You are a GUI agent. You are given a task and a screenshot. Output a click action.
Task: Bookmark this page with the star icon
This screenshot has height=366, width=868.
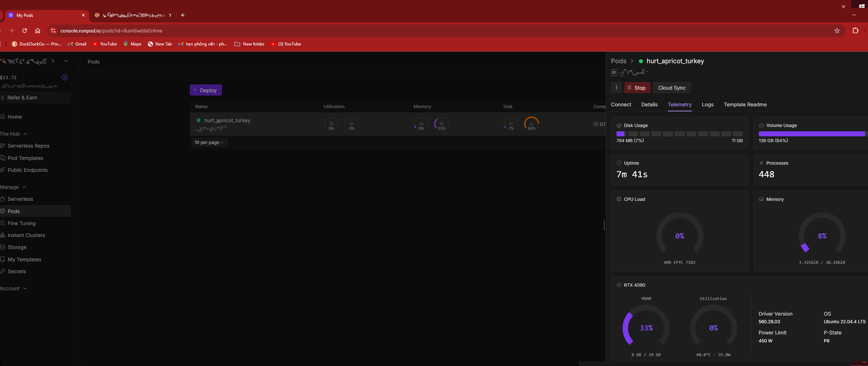(x=837, y=31)
